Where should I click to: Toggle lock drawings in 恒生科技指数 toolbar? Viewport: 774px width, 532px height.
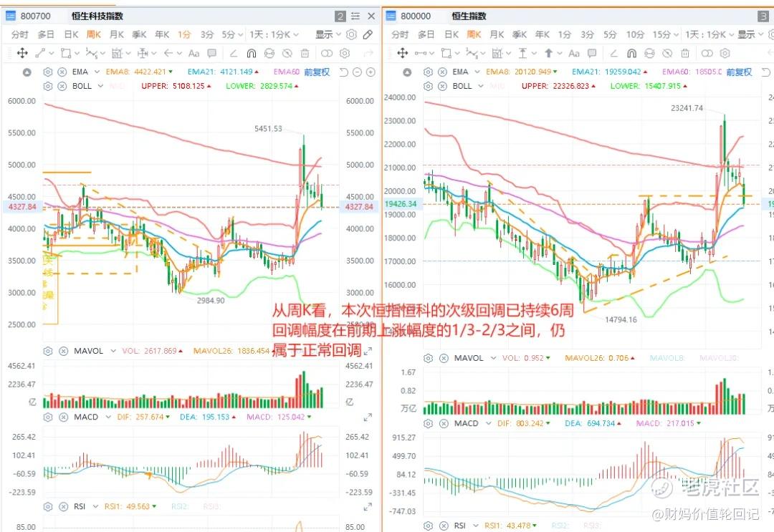point(269,53)
